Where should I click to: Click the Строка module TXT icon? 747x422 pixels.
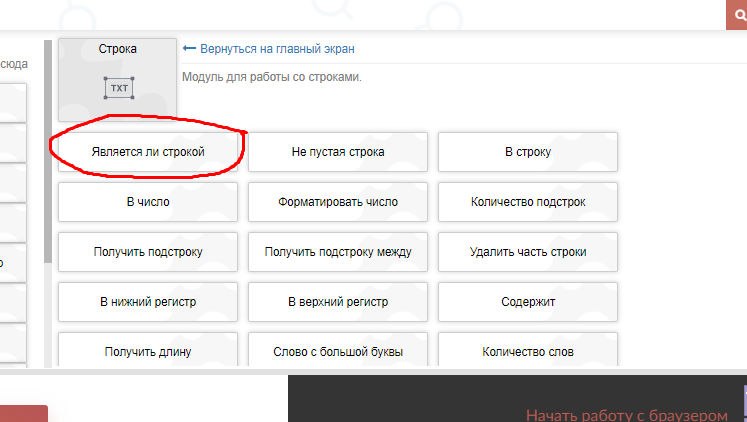click(118, 87)
